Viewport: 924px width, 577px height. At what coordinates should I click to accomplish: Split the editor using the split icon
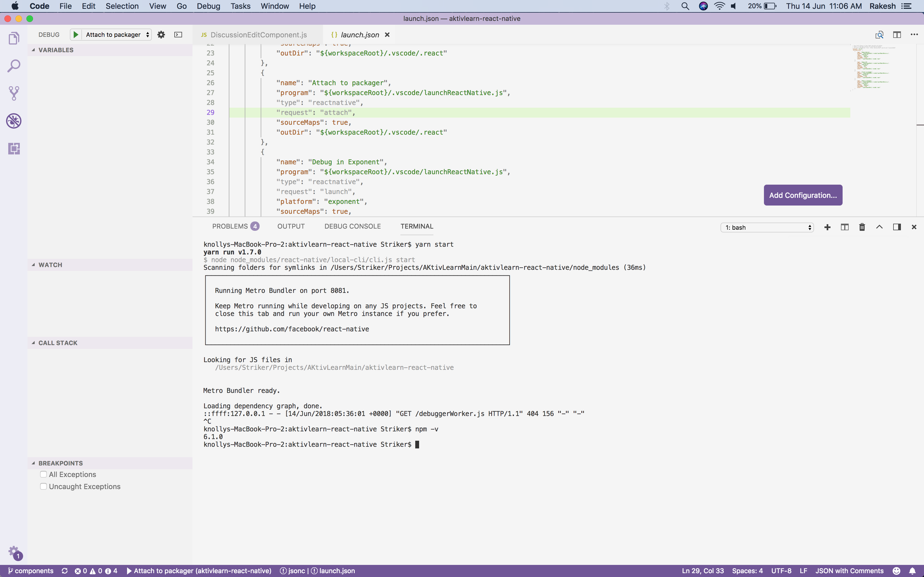[897, 34]
